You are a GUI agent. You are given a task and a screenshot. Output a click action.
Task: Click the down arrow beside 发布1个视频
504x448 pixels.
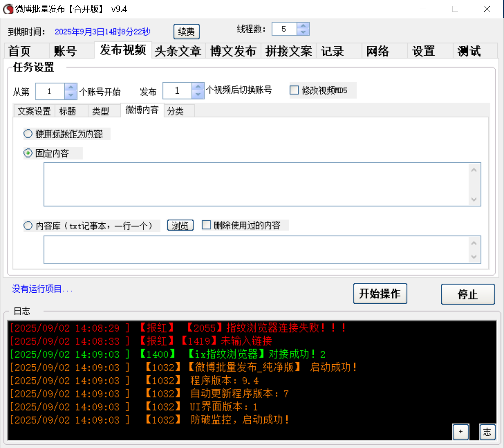[197, 94]
